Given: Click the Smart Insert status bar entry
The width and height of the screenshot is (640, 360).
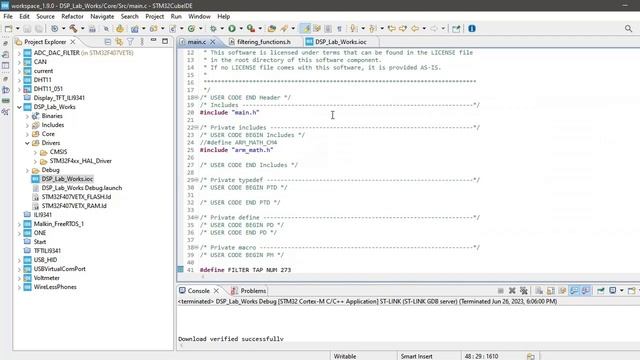Looking at the screenshot, I should (416, 356).
